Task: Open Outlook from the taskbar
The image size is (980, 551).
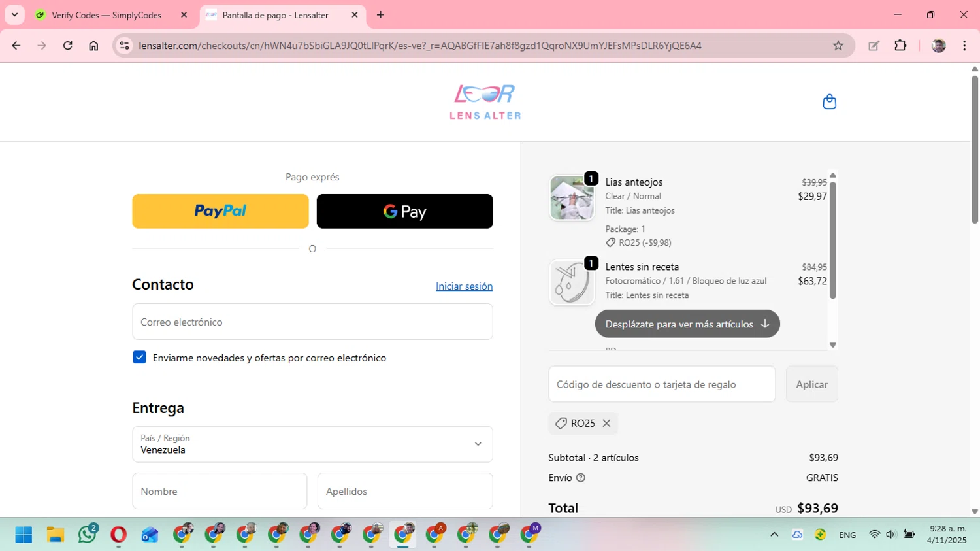Action: click(x=150, y=535)
